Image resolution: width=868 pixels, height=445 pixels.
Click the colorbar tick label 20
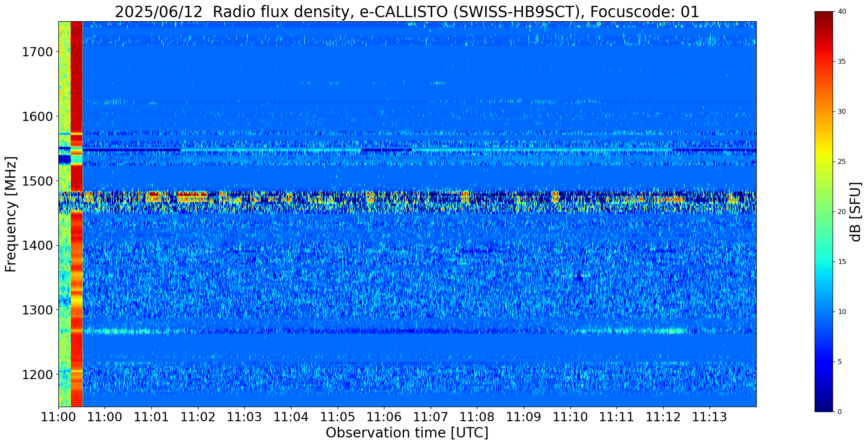[842, 212]
